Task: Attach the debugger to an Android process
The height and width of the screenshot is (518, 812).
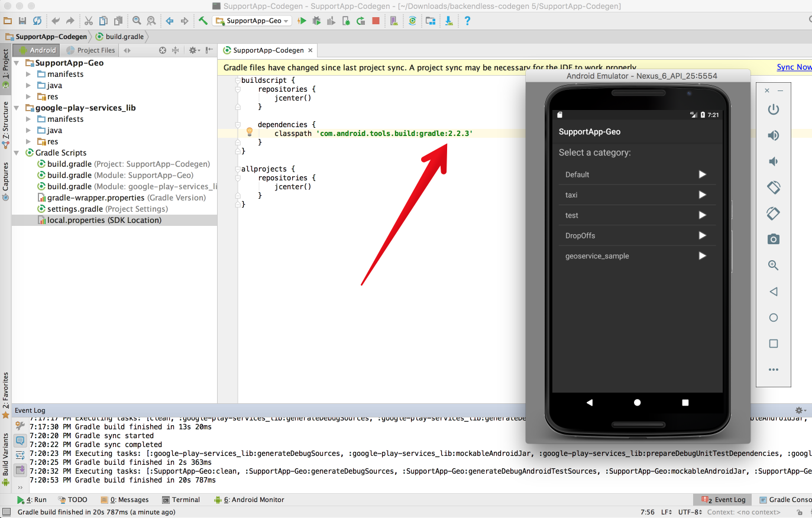Action: (346, 21)
